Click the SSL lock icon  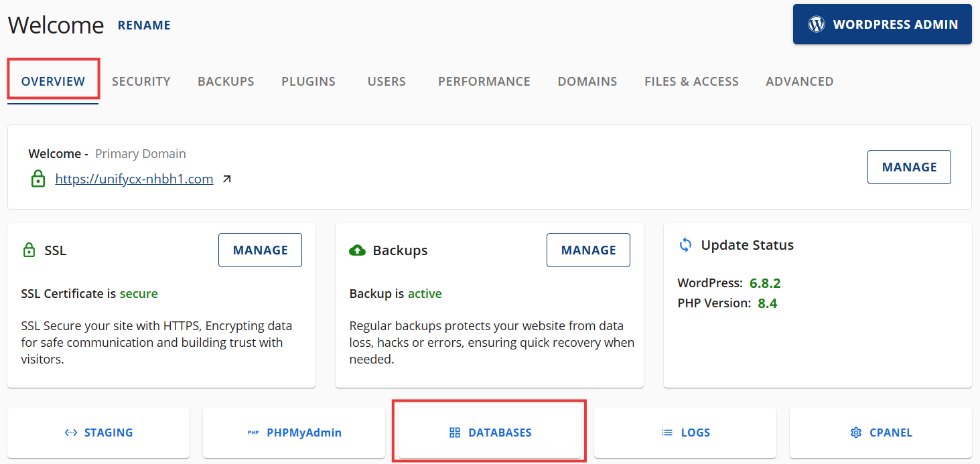pos(29,251)
